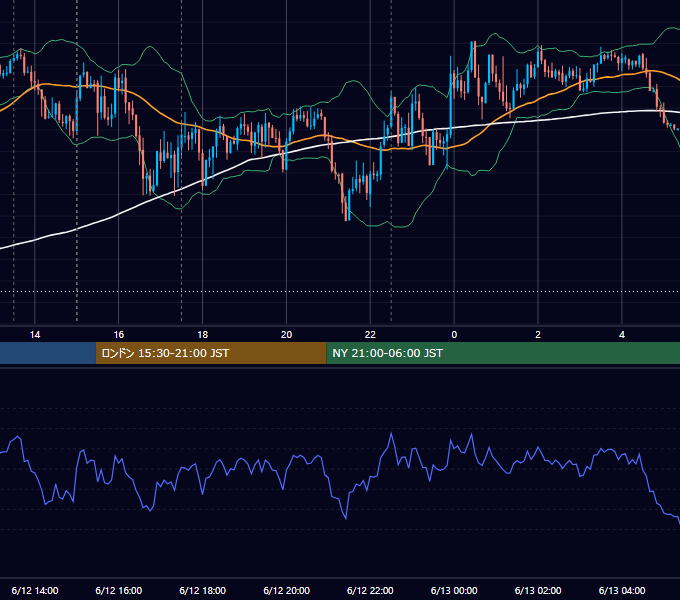Click the 6/12 22:00 date label
Image resolution: width=680 pixels, height=600 pixels.
tap(370, 590)
